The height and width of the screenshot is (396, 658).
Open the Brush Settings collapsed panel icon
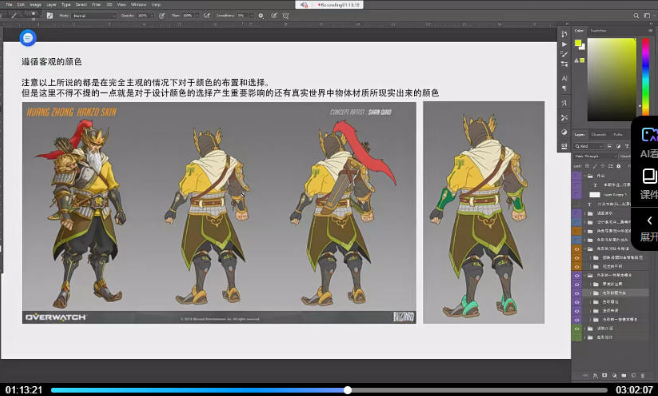coord(564,54)
